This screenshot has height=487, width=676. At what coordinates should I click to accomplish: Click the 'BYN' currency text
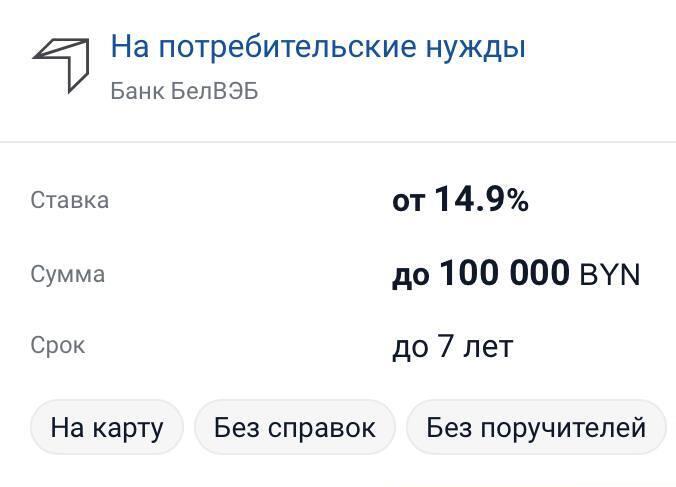pyautogui.click(x=610, y=275)
